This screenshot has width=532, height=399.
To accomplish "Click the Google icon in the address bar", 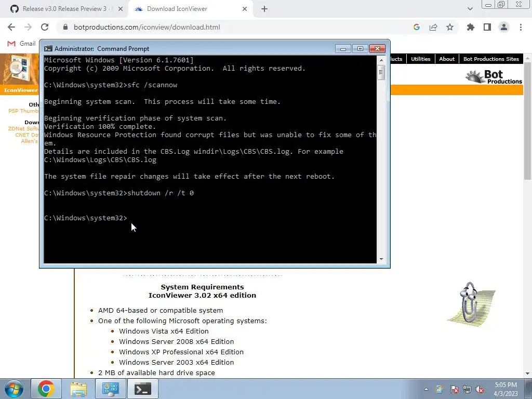I will 417,27.
